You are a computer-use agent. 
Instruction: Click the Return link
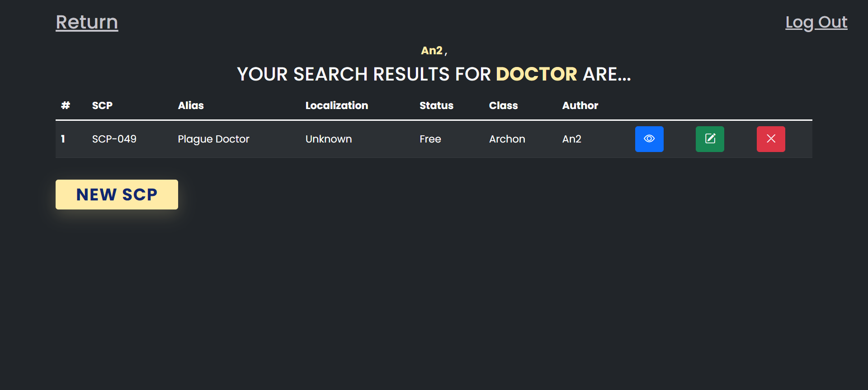pyautogui.click(x=87, y=22)
